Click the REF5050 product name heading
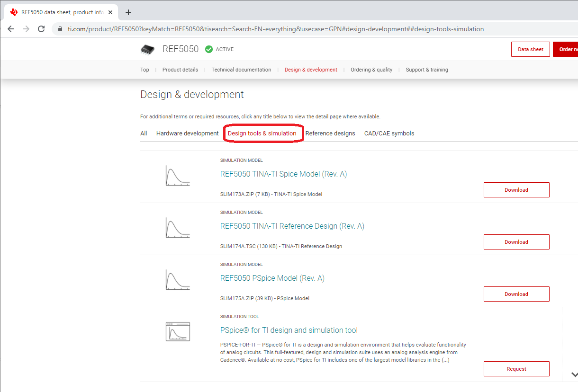The image size is (578, 392). (x=181, y=49)
